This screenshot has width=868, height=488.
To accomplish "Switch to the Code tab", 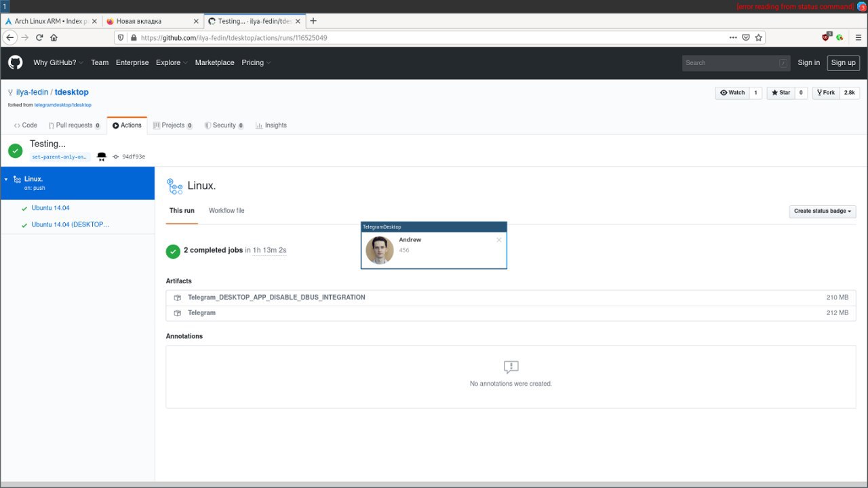I will (x=26, y=125).
